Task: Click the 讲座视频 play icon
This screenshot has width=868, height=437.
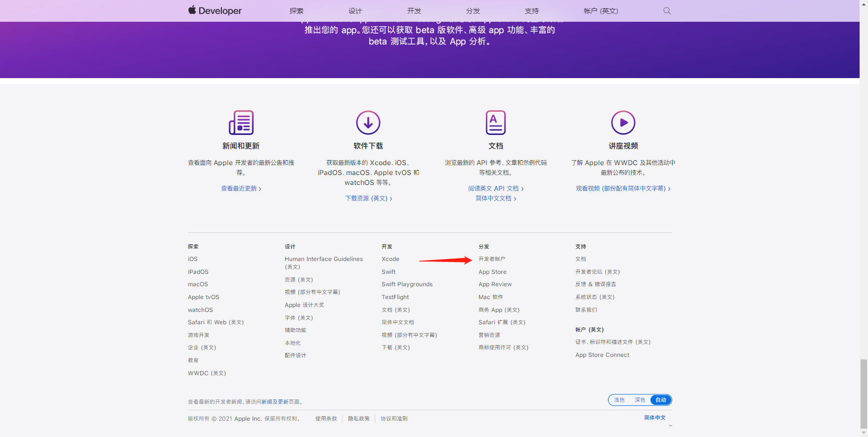Action: pyautogui.click(x=623, y=123)
